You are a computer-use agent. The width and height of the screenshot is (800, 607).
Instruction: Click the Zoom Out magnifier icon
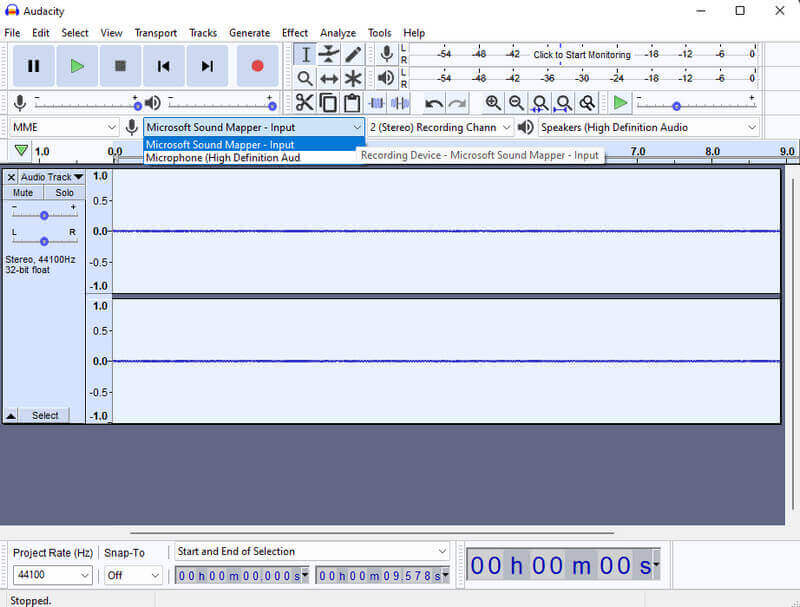point(516,103)
